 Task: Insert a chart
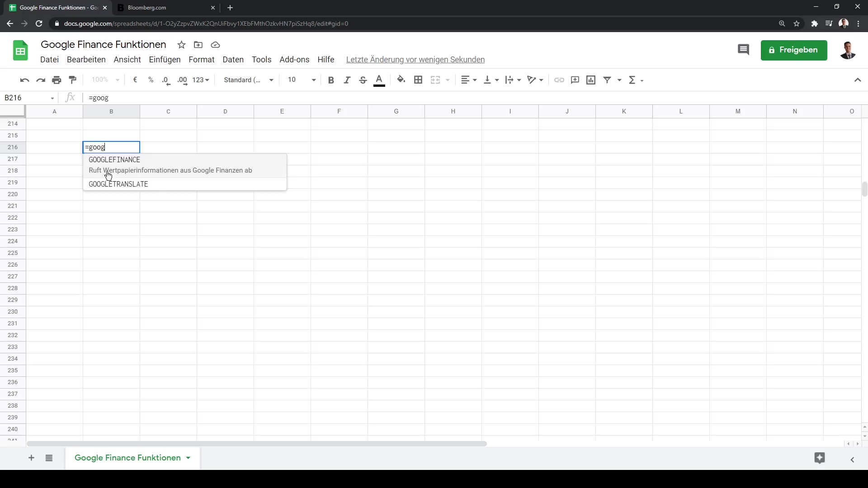(591, 80)
